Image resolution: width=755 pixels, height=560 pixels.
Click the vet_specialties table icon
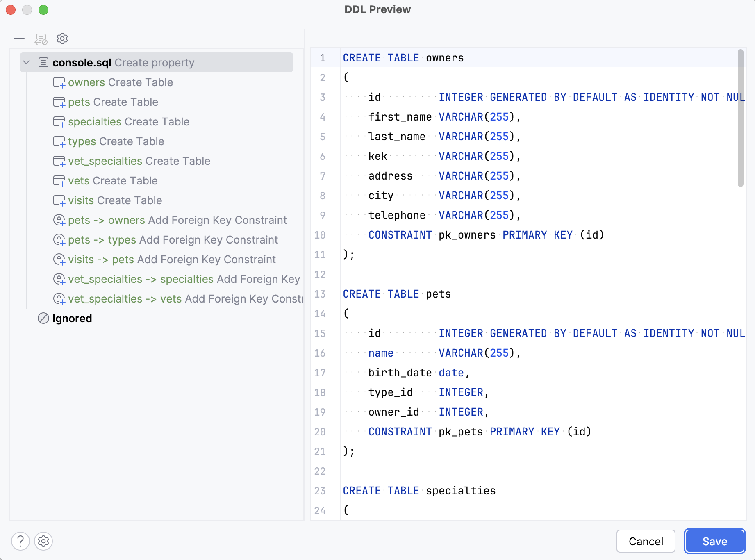point(59,161)
